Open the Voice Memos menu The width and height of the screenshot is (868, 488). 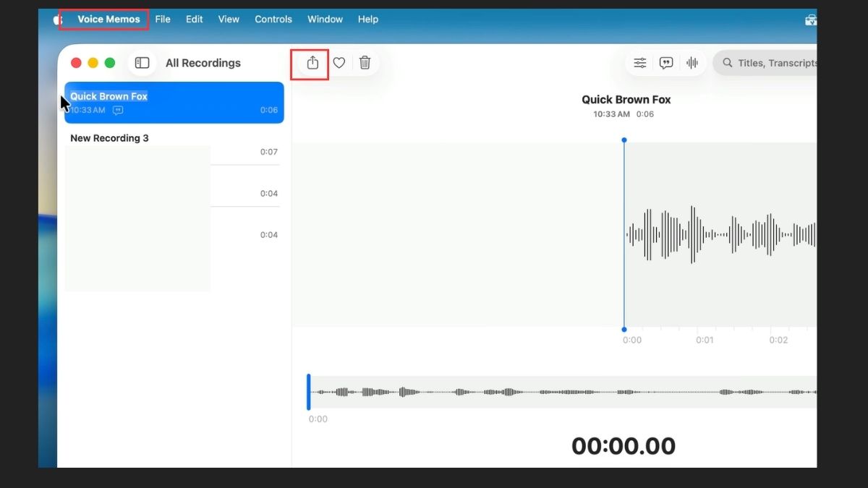pos(109,20)
